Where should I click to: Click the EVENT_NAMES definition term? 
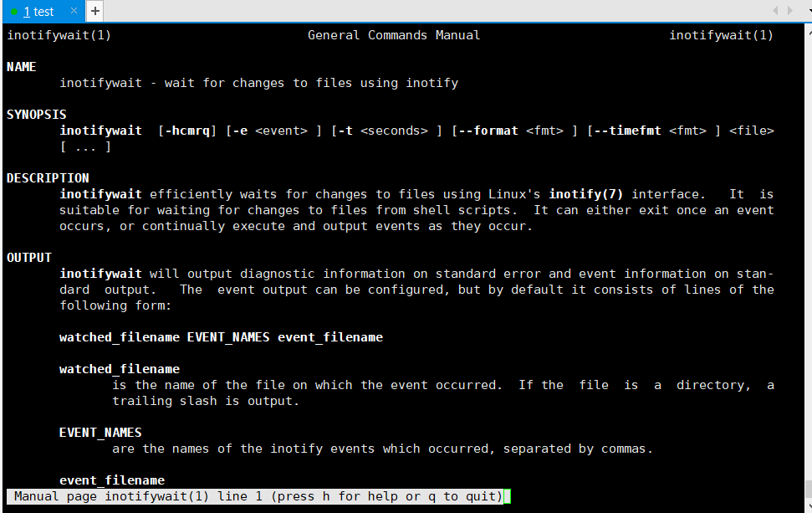pos(100,433)
